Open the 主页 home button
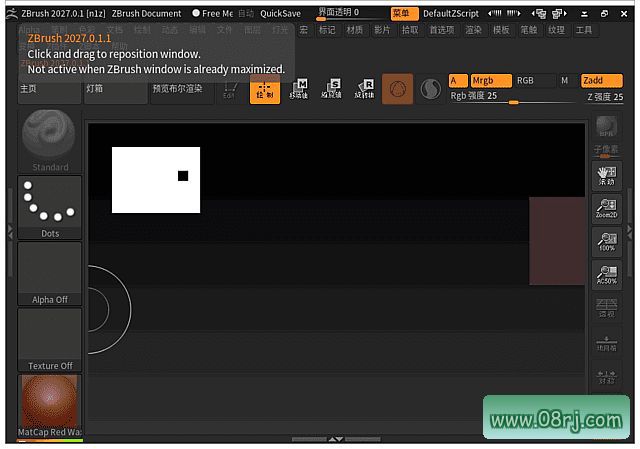This screenshot has width=640, height=449. click(x=49, y=89)
